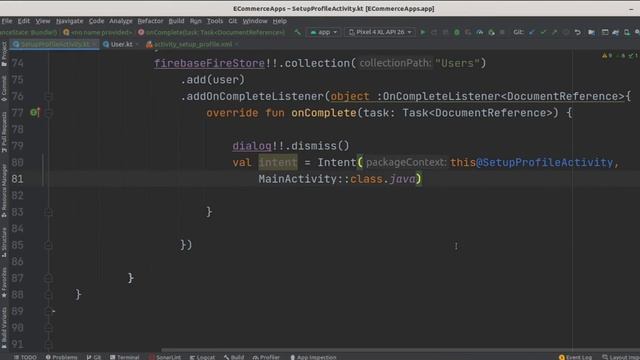Click the onComplete breadcrumb in navigation bar
Viewport: 640px width, 360px height.
coord(211,32)
